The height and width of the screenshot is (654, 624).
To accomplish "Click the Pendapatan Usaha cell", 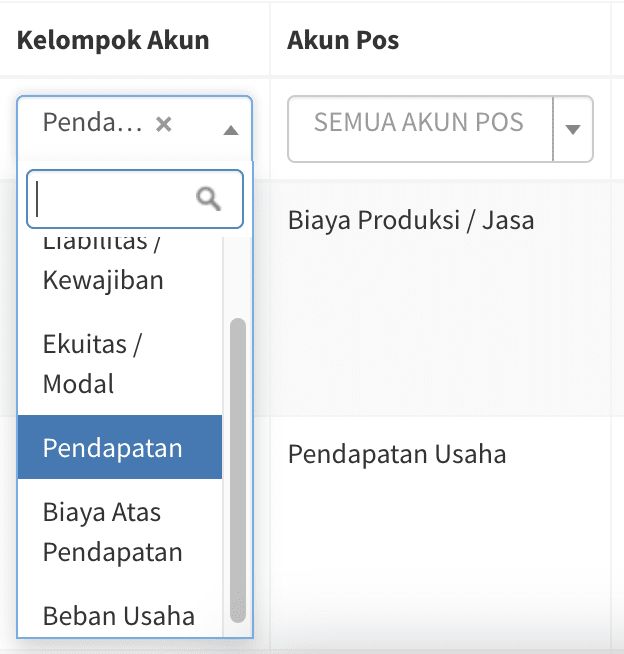I will pyautogui.click(x=397, y=455).
